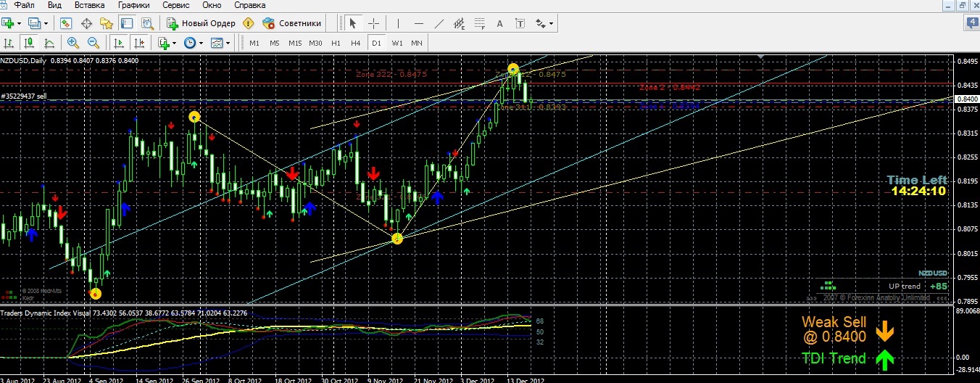Expand the periods clock dropdown arrow
980x383 pixels.
(201, 43)
